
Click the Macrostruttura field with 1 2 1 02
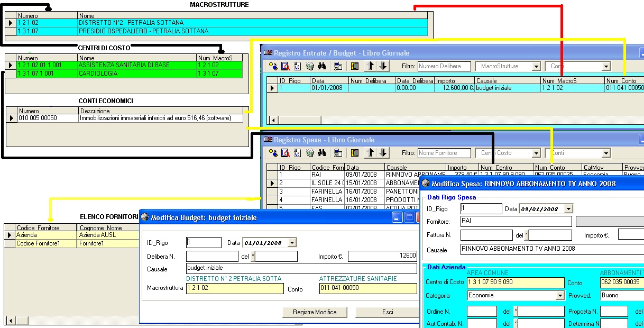235,288
